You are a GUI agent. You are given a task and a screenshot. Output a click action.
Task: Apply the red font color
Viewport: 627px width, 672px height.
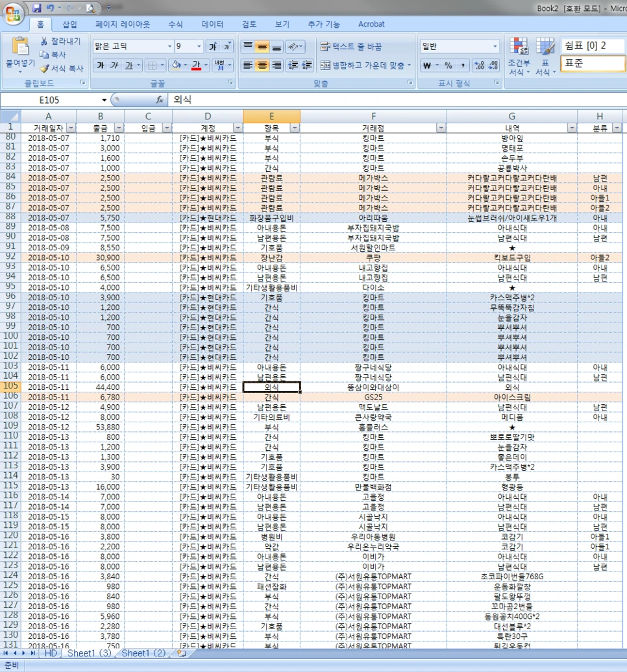[x=197, y=65]
